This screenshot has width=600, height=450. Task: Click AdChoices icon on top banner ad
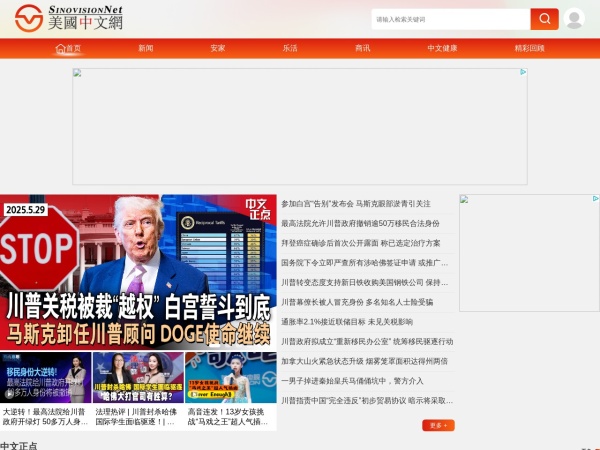(523, 72)
